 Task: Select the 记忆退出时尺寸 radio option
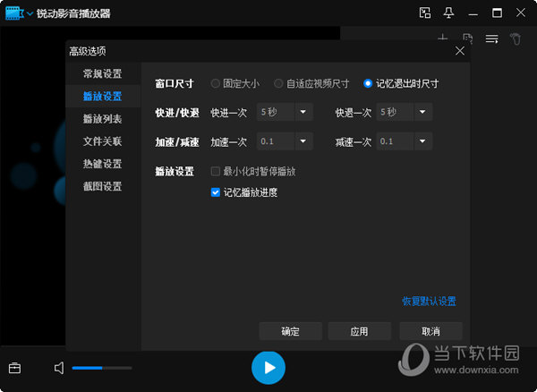coord(401,83)
